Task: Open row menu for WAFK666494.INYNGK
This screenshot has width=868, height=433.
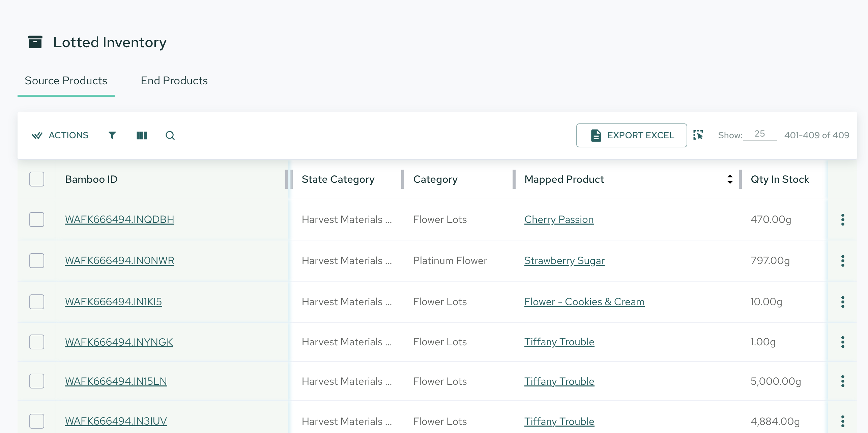Action: tap(843, 342)
